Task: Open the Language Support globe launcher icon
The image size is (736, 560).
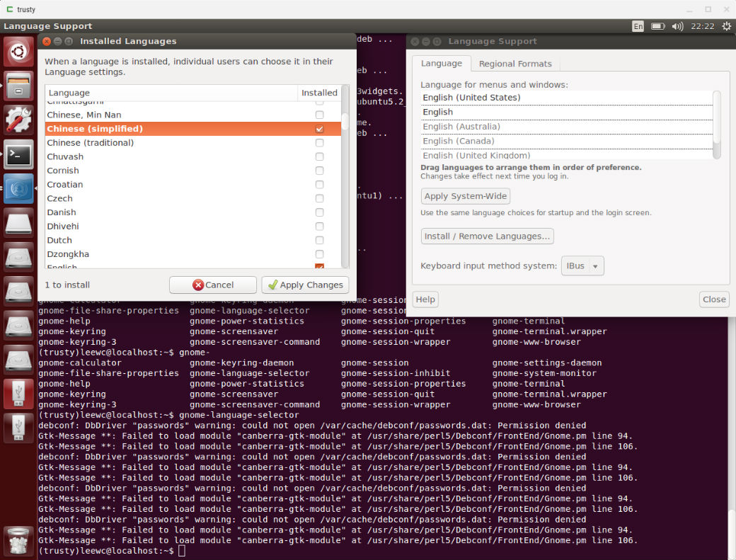Action: coord(18,188)
